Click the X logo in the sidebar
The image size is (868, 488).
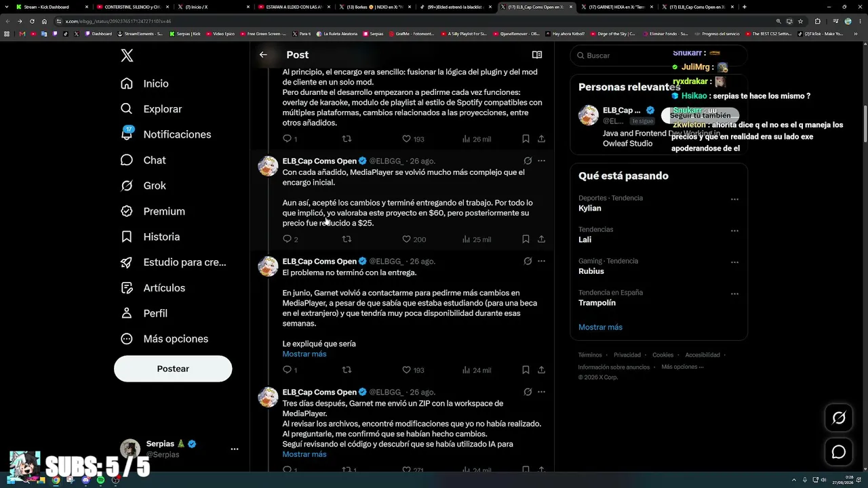click(127, 56)
